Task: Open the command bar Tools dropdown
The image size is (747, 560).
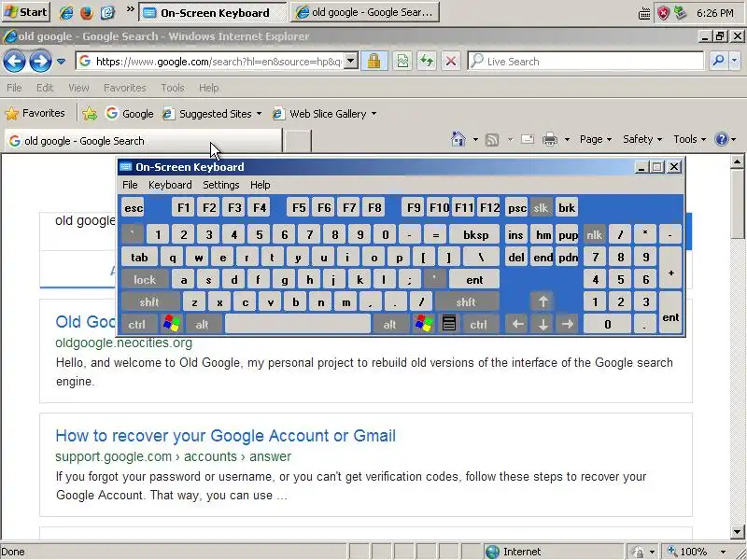Action: pyautogui.click(x=689, y=139)
